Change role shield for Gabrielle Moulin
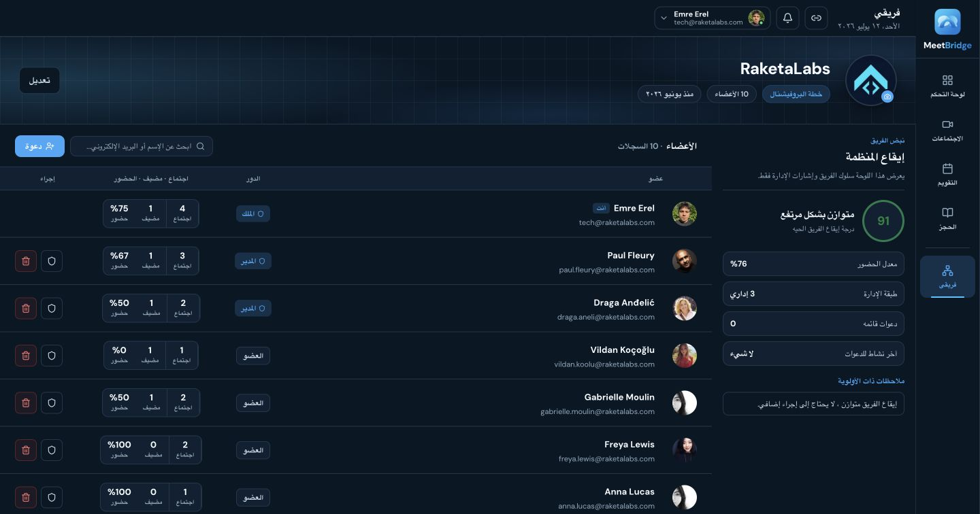 coord(52,402)
